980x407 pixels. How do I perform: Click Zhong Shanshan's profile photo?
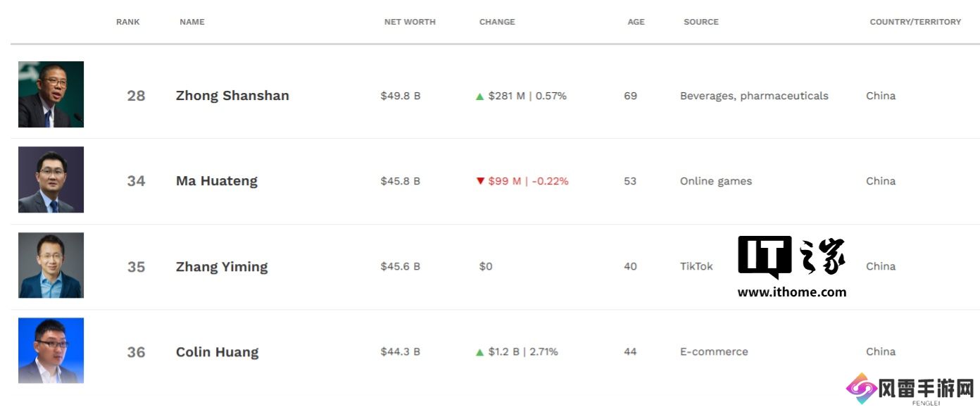pyautogui.click(x=51, y=94)
